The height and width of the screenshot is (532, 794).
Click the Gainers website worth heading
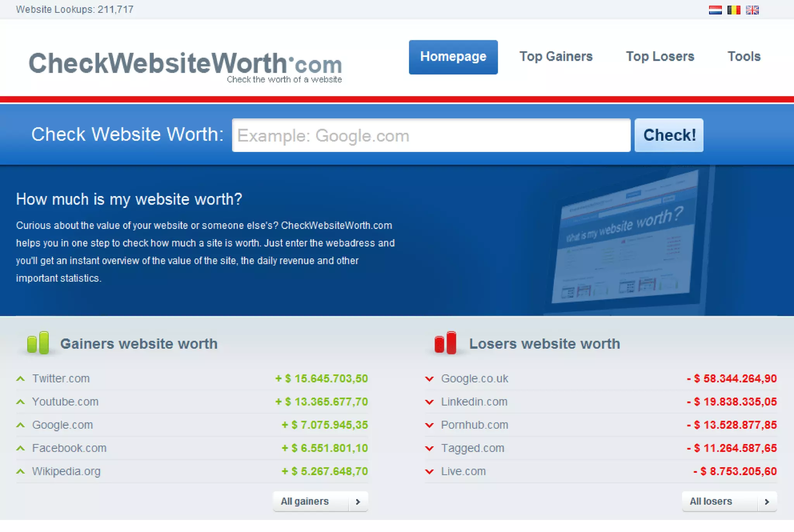pyautogui.click(x=139, y=344)
